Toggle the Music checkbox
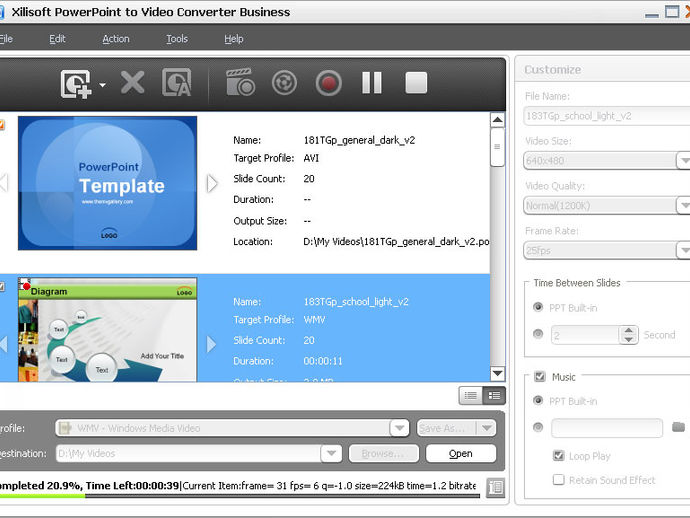This screenshot has width=690, height=518. [x=540, y=377]
